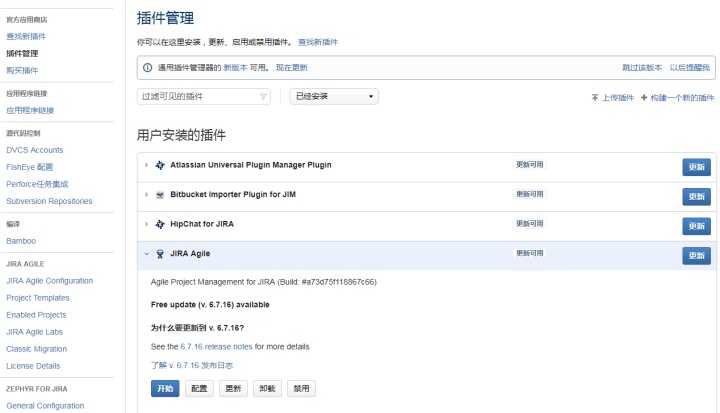Open JIRA Agile Labs in sidebar
The image size is (720, 413).
[34, 332]
